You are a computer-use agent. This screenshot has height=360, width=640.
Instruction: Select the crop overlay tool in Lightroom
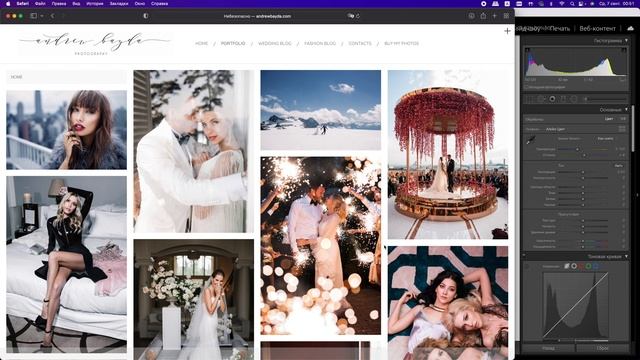click(x=530, y=99)
